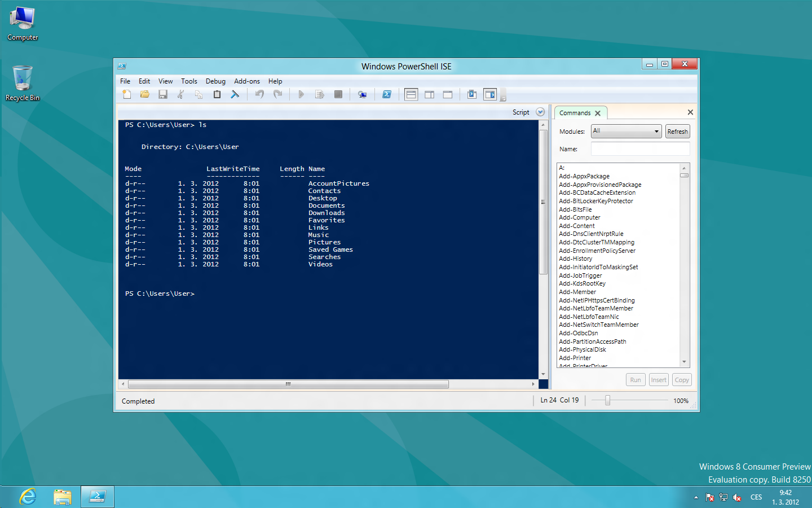This screenshot has height=508, width=812.
Task: Click the Show Command Window icon
Action: coord(472,94)
